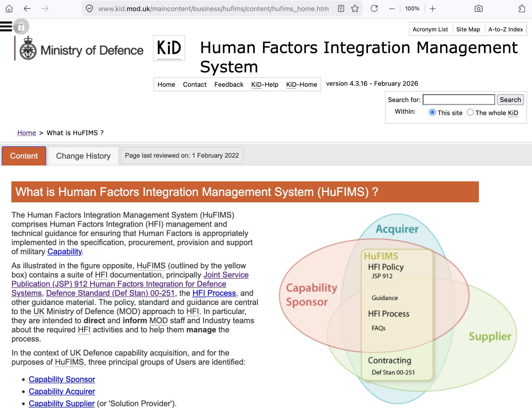Screen dimensions: 532x418
Task: Click the 100% zoom level indicator
Action: click(412, 9)
